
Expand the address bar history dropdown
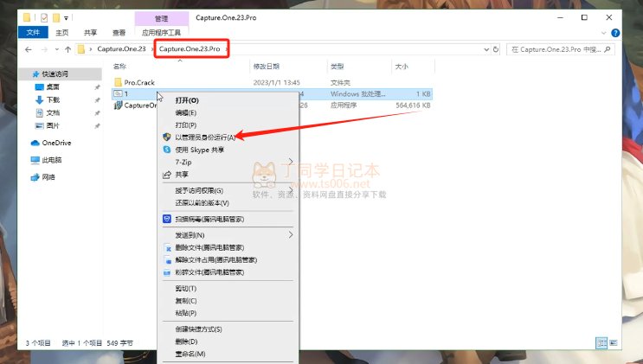486,49
